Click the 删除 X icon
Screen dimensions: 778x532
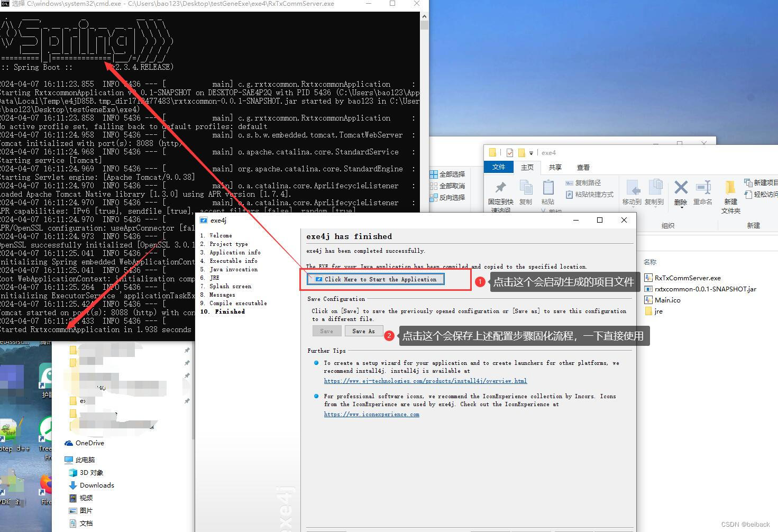681,187
